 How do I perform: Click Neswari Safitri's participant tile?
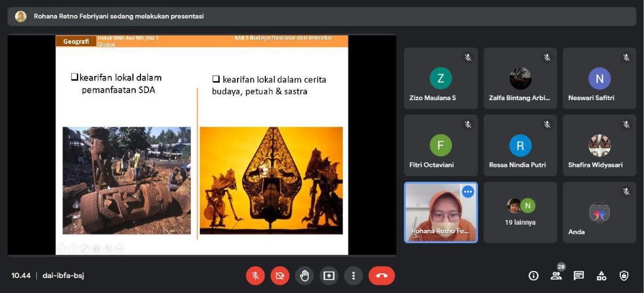[x=599, y=78]
